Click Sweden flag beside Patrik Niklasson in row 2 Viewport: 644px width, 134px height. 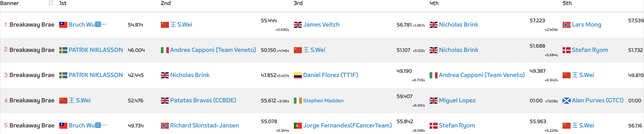[x=63, y=50]
